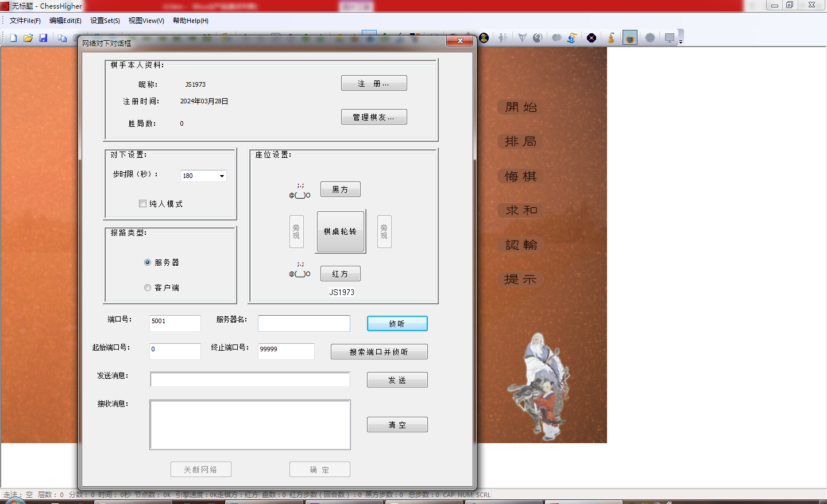Click the gourd icon in toolbar
This screenshot has width=827, height=504.
click(x=611, y=38)
